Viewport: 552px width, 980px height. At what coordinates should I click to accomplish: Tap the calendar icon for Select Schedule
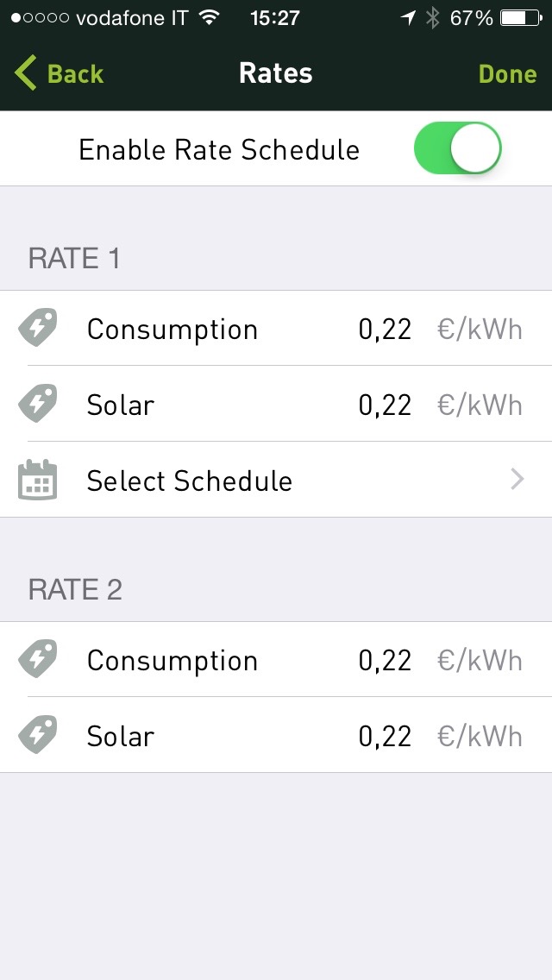click(x=38, y=480)
